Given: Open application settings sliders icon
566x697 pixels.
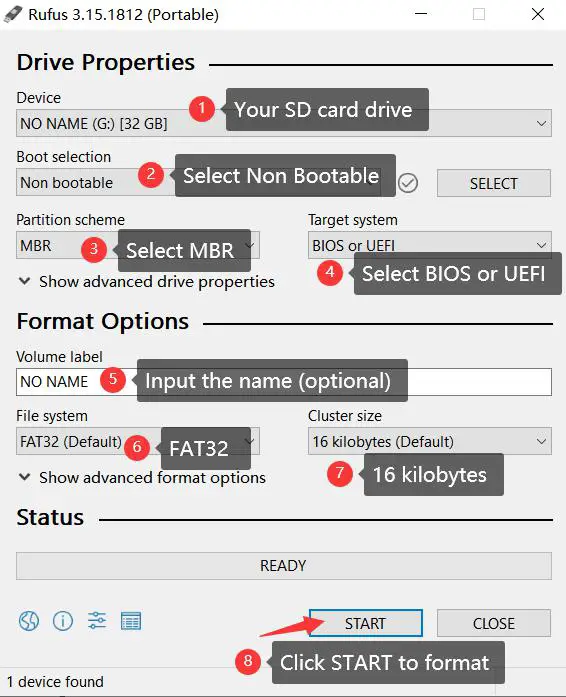Looking at the screenshot, I should coord(97,621).
